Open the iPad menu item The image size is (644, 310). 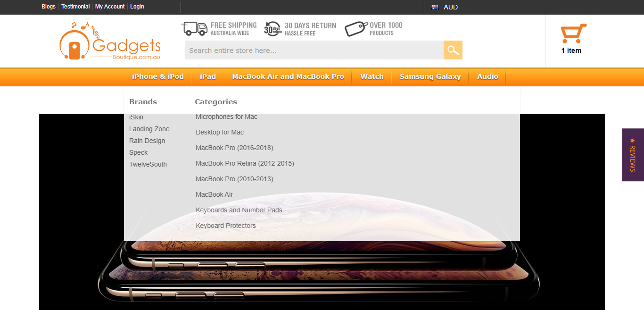point(207,76)
